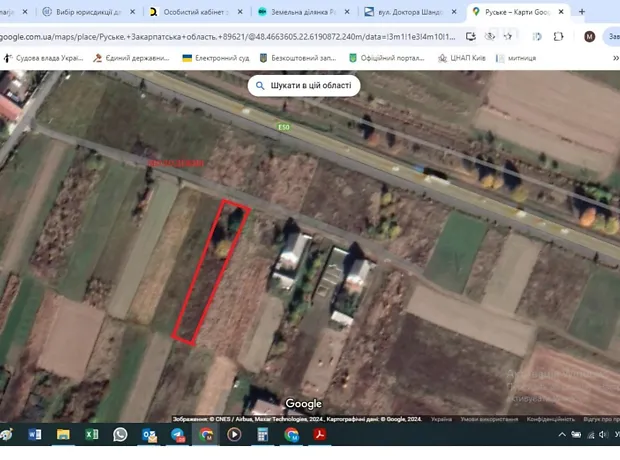Screen dimensions: 620x460
Task: Open the Chrome profile avatar 'M'
Action: click(x=589, y=36)
